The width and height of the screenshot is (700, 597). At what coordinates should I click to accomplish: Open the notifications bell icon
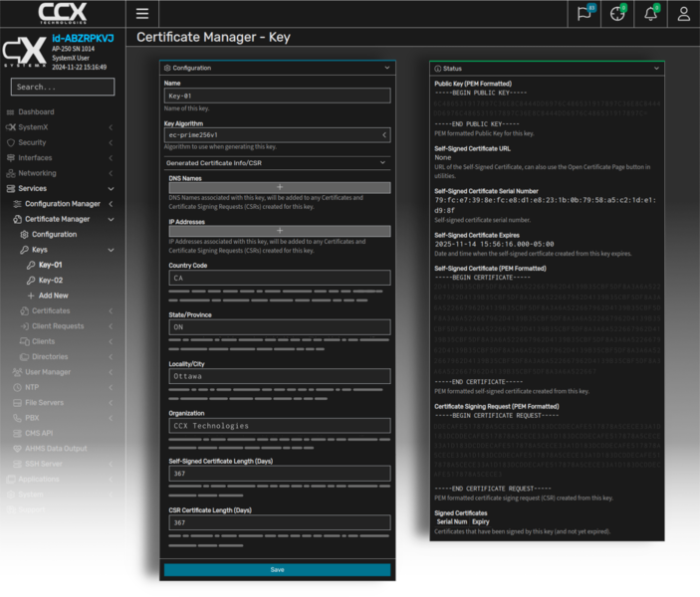(x=650, y=14)
